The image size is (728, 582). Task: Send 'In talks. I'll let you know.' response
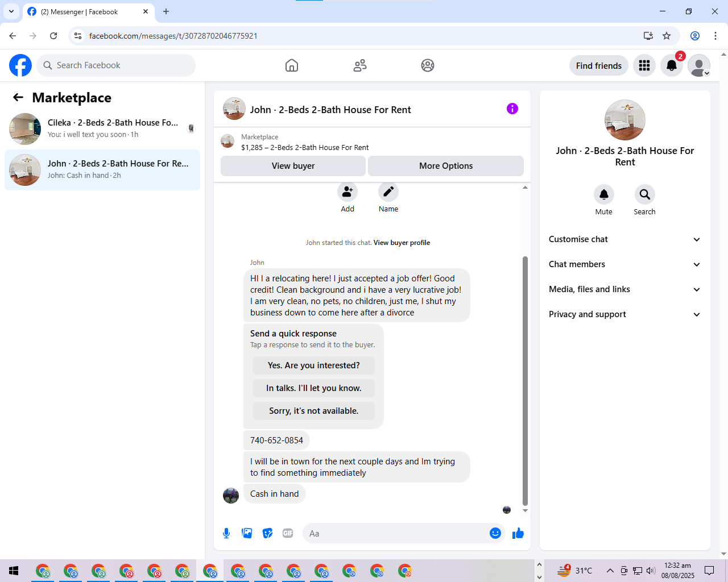tap(313, 388)
